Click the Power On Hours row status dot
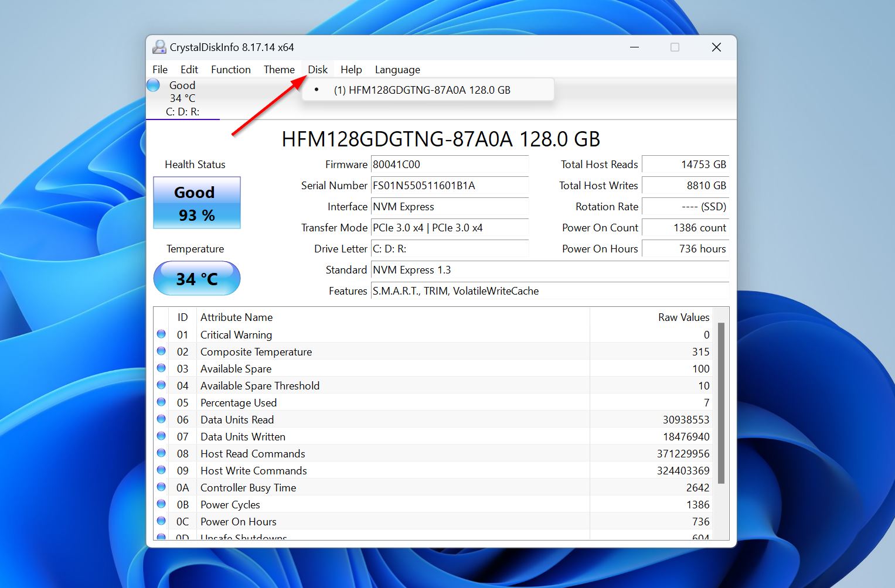The width and height of the screenshot is (895, 588). click(161, 521)
